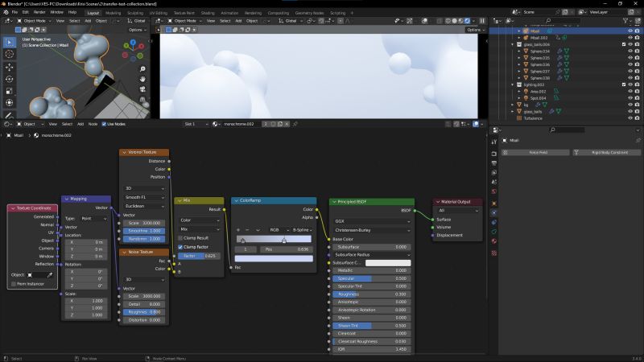Switch to Modeling workspace tab

point(113,13)
